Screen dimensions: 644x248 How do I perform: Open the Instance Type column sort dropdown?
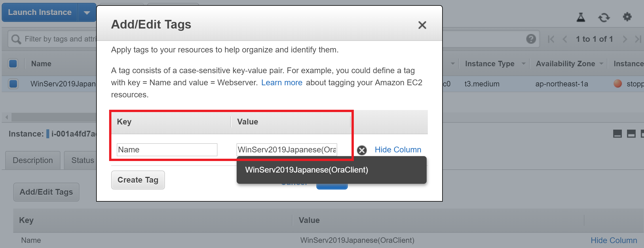(x=523, y=64)
